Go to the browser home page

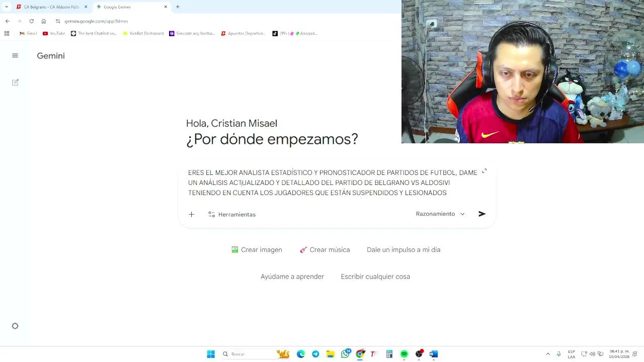(x=44, y=21)
